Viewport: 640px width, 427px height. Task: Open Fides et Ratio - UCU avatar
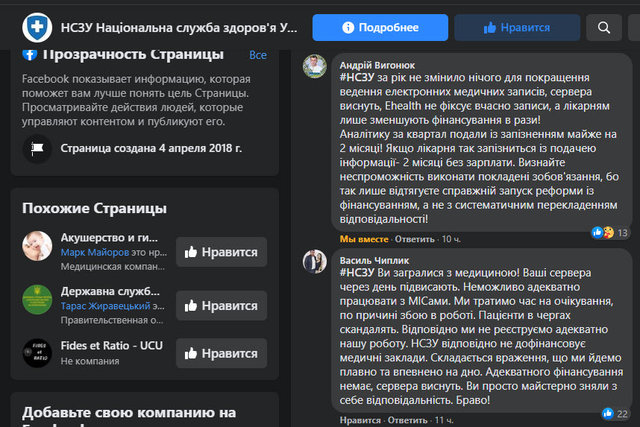(x=37, y=353)
